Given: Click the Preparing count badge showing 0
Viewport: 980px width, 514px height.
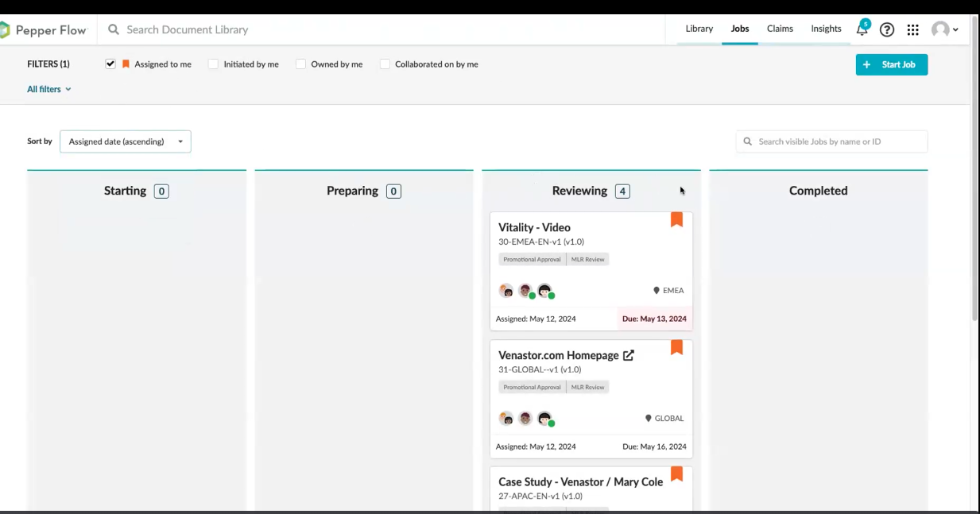Looking at the screenshot, I should pyautogui.click(x=393, y=191).
